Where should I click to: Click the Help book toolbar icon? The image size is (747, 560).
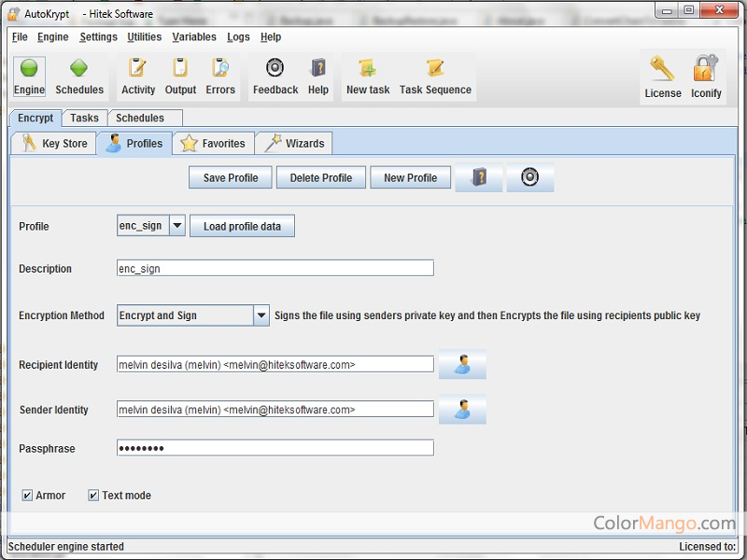(318, 77)
